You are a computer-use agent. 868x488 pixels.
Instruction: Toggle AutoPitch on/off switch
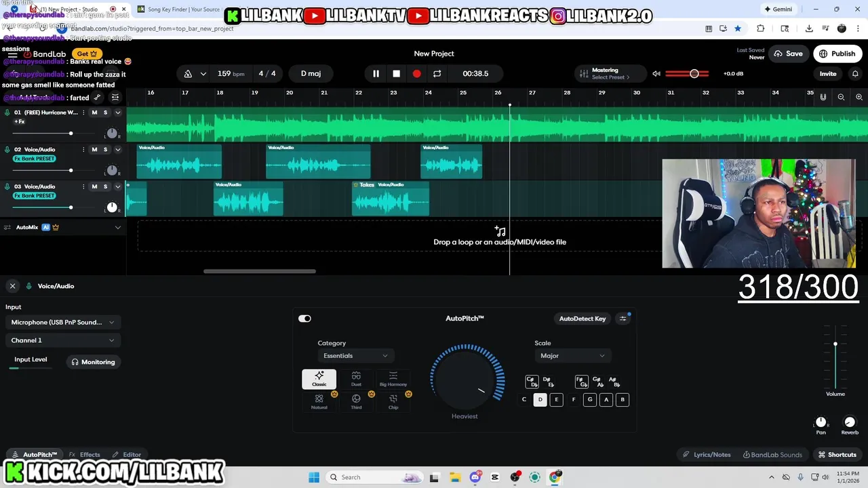pyautogui.click(x=304, y=319)
